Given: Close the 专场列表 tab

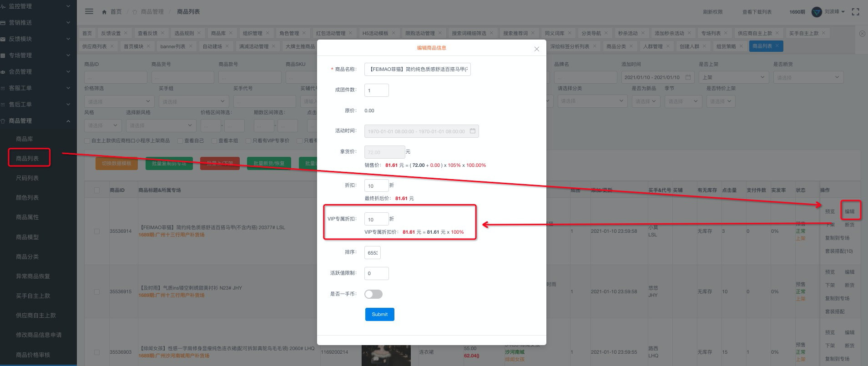Looking at the screenshot, I should click(726, 33).
